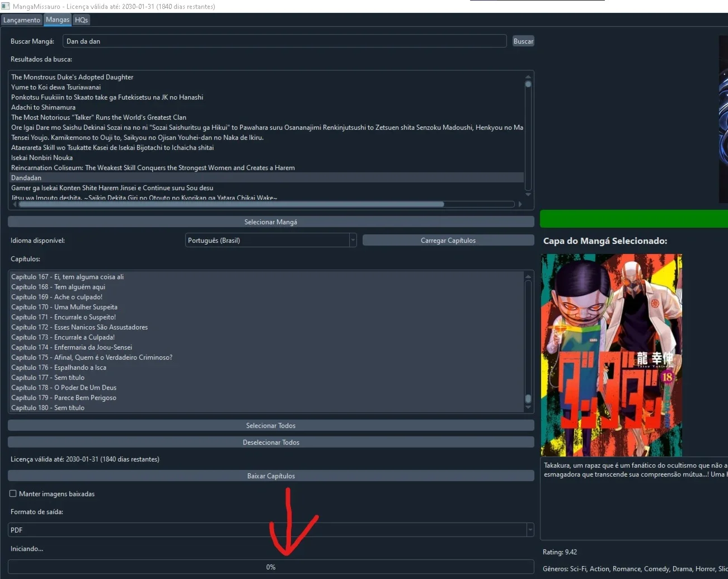The image size is (728, 579).
Task: Select 'Capítulo 178 - O Poder De Um Deus'
Action: [x=266, y=388]
